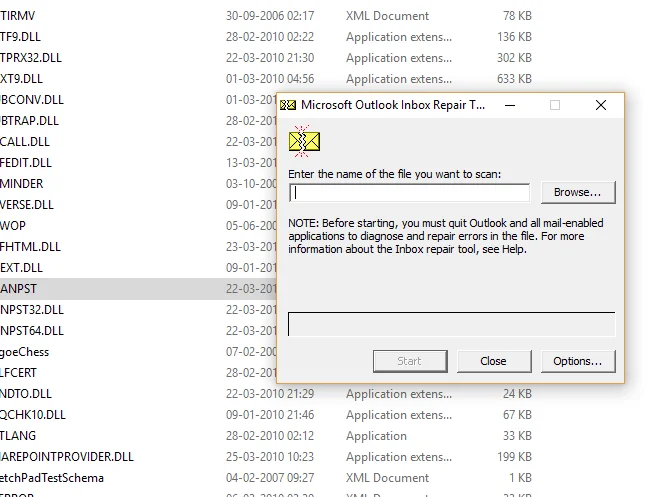Select the WOP file row
Image resolution: width=663 pixels, height=497 pixels.
pyautogui.click(x=138, y=226)
